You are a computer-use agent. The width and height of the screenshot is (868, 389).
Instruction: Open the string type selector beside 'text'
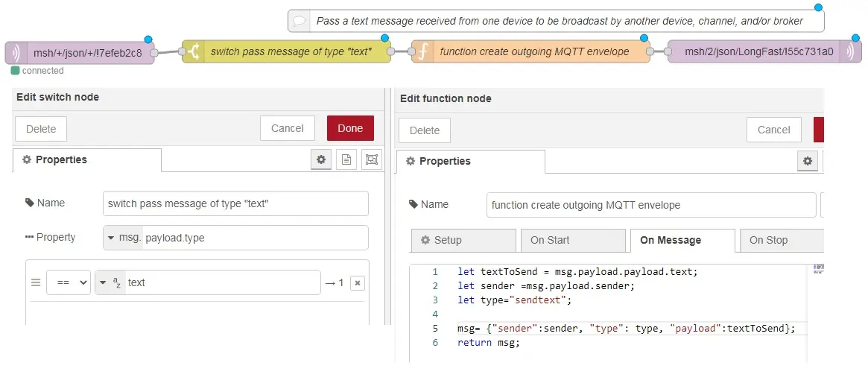(x=110, y=283)
